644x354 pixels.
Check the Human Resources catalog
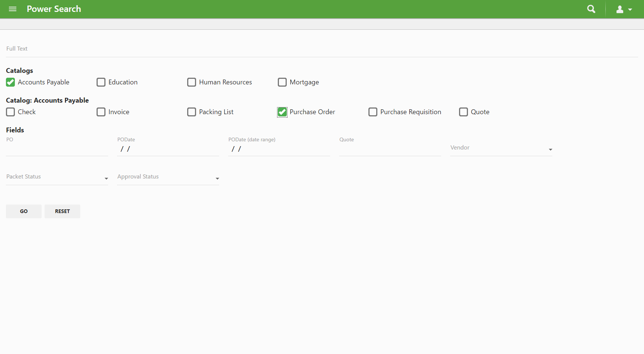[192, 82]
